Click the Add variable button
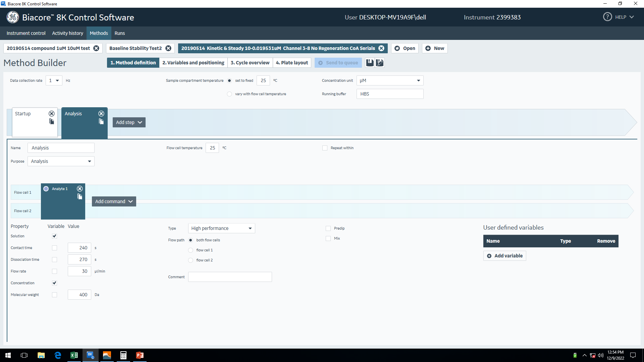Image resolution: width=644 pixels, height=362 pixels. [504, 256]
